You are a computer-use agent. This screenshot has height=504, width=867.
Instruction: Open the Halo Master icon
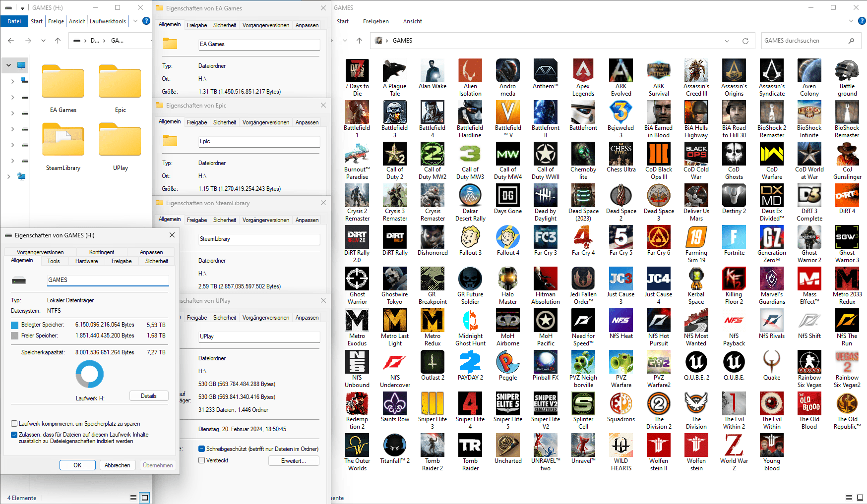tap(508, 286)
